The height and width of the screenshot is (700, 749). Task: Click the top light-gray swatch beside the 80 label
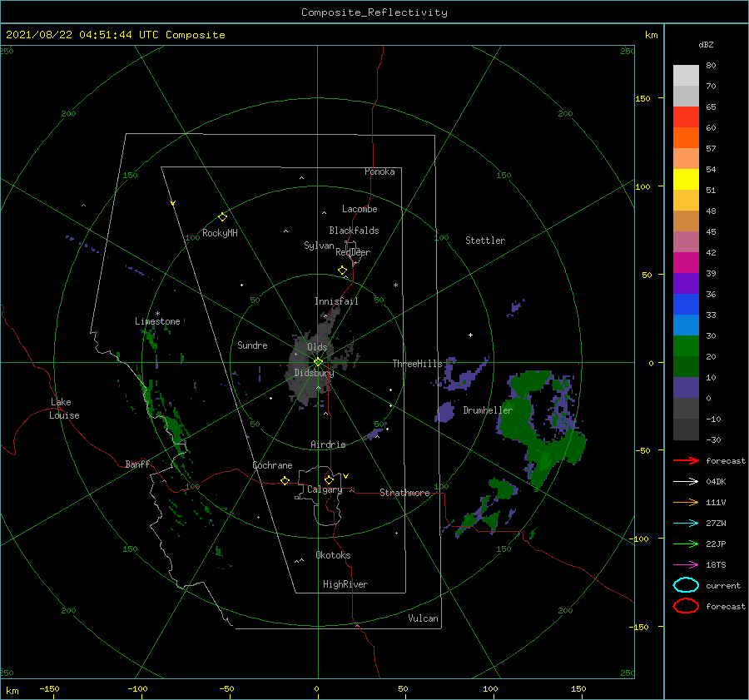tap(686, 76)
